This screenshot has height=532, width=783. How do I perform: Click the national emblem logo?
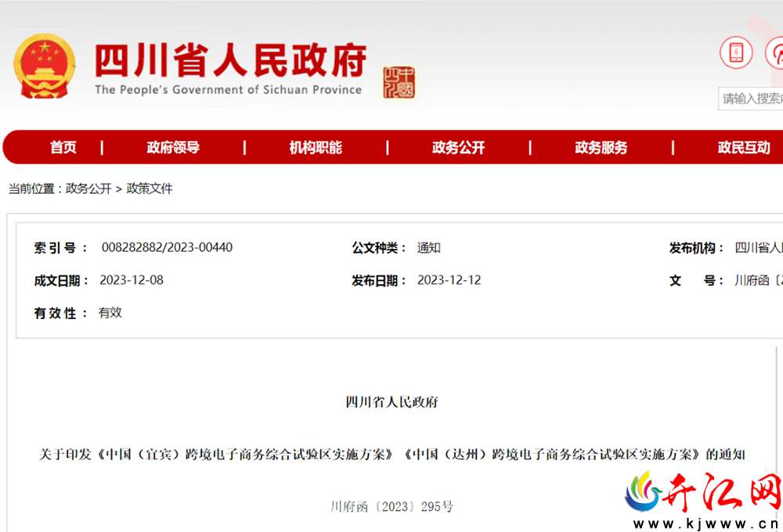pos(45,66)
